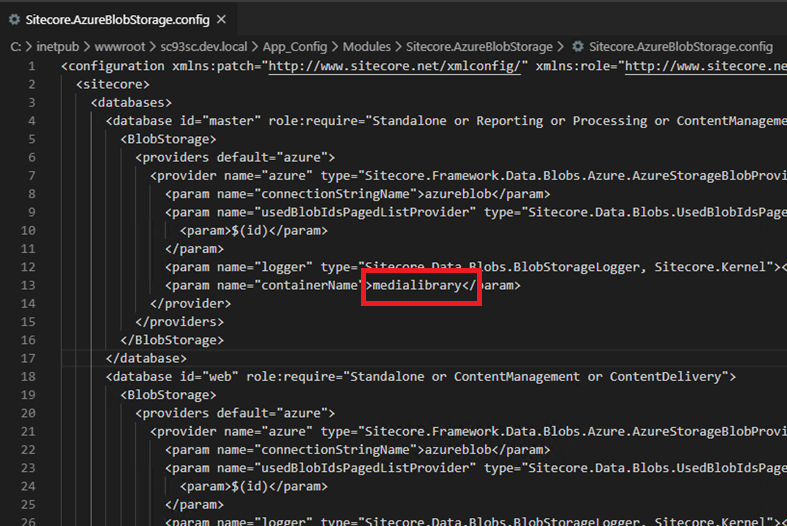Open the Sitecore.AzureBlobStorage.config file breadcrumb

(x=681, y=47)
